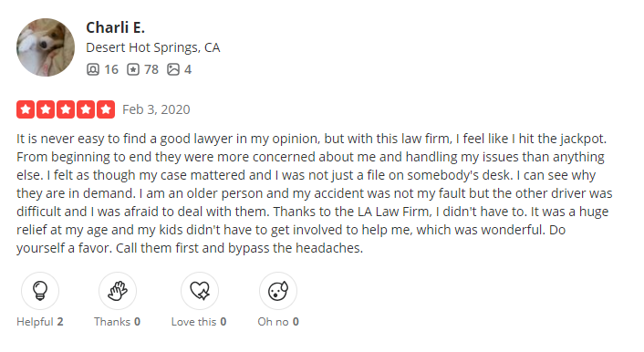Click the Helpful lightbulb icon

point(40,291)
